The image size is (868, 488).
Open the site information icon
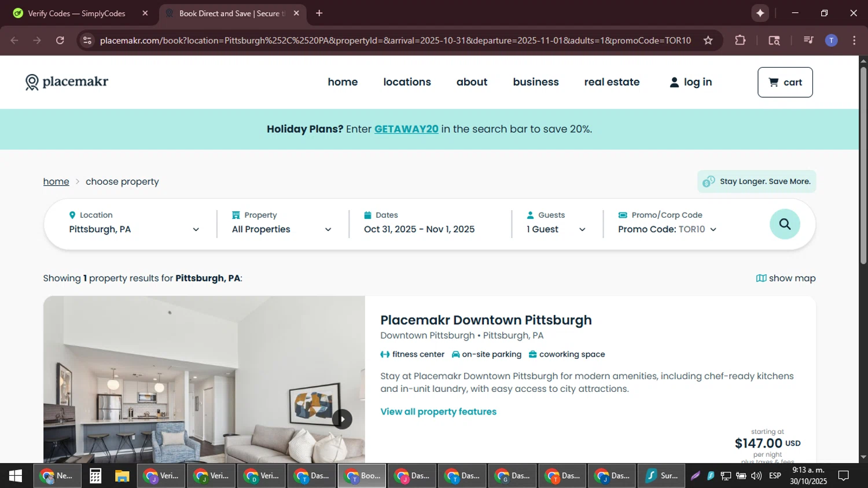87,40
